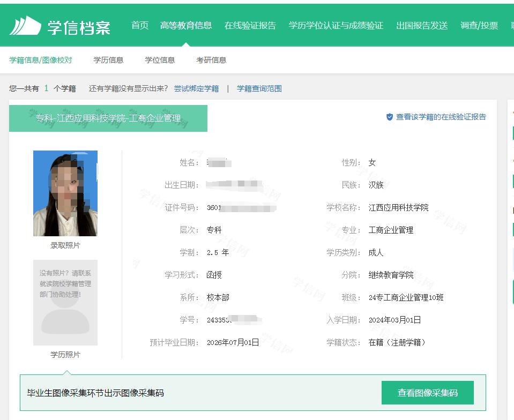
Task: Click the blue shield verification icon
Action: 389,117
